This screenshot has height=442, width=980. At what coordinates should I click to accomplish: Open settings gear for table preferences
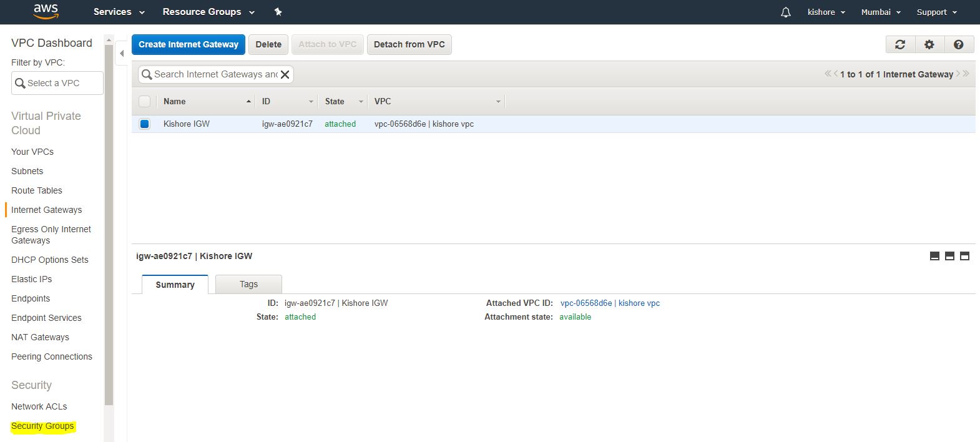(x=929, y=44)
